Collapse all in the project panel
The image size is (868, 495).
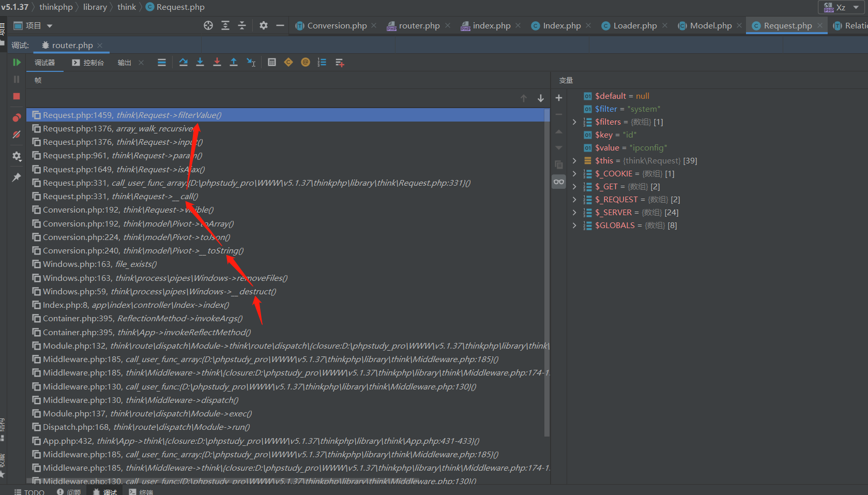(242, 25)
